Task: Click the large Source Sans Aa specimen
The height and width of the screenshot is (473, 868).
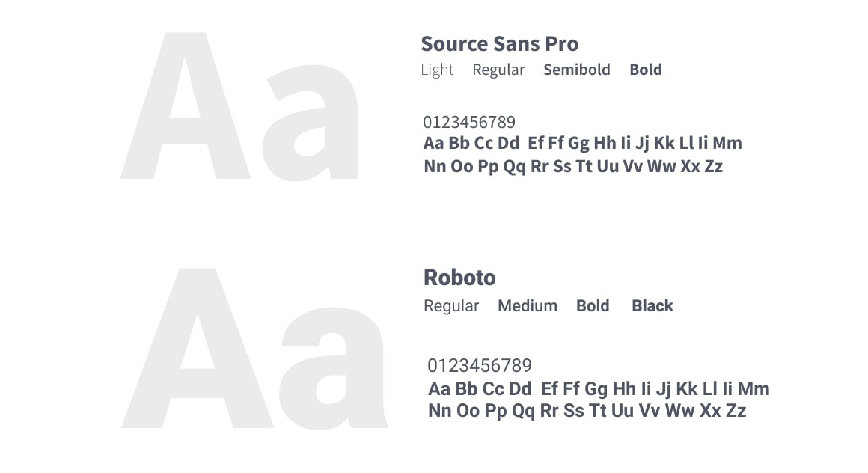Action: click(x=239, y=106)
